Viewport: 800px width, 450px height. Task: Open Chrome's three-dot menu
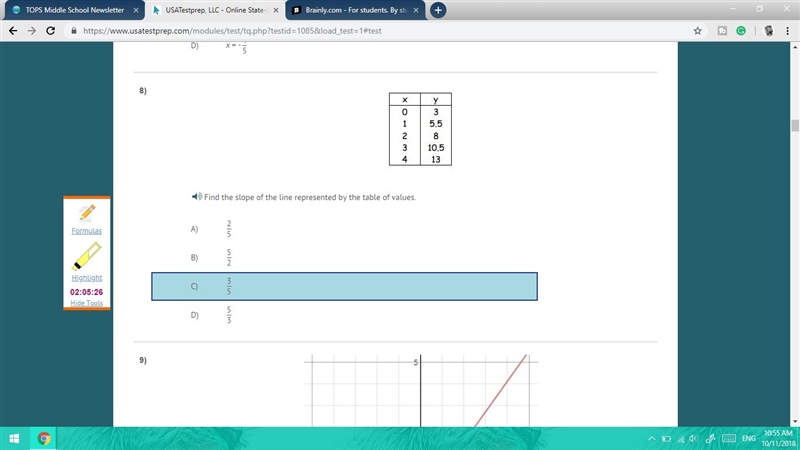[x=787, y=31]
